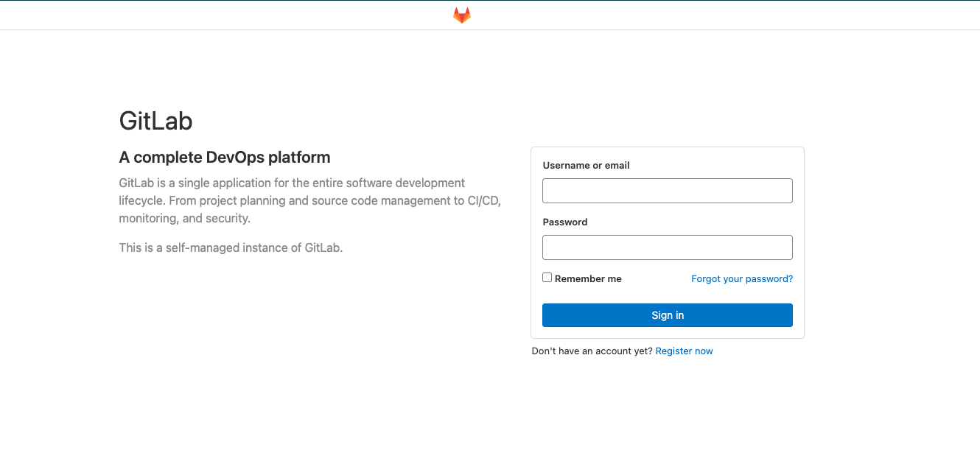Open the Forgot your password link

tap(742, 279)
